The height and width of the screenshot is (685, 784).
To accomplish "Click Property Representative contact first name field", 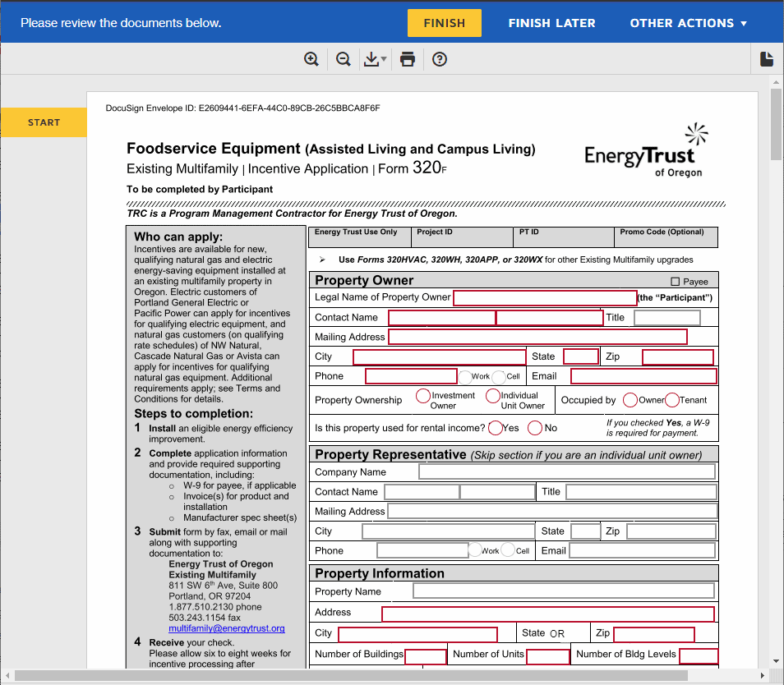I will pos(422,492).
